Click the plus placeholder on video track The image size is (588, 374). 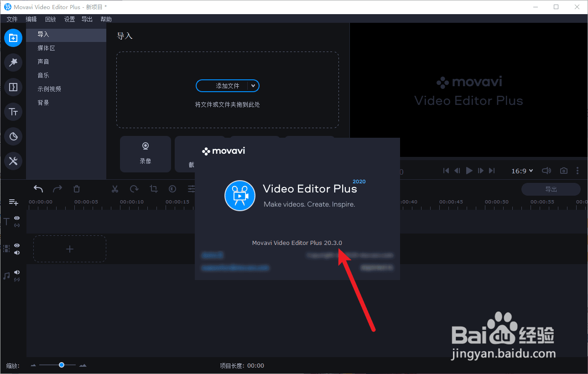tap(70, 249)
